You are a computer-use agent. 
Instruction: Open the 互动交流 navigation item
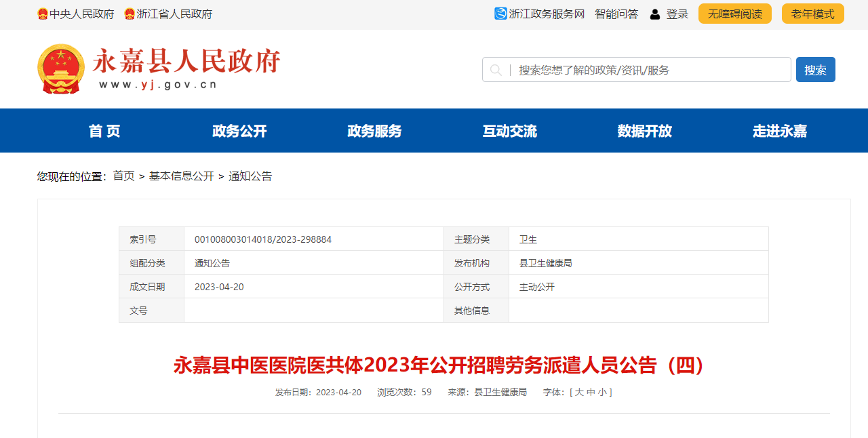point(509,131)
